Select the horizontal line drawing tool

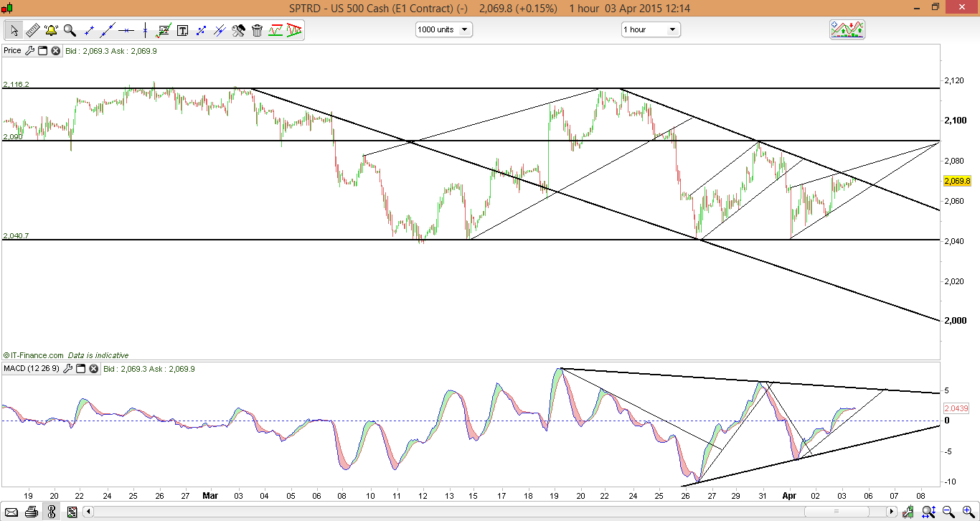[x=126, y=30]
